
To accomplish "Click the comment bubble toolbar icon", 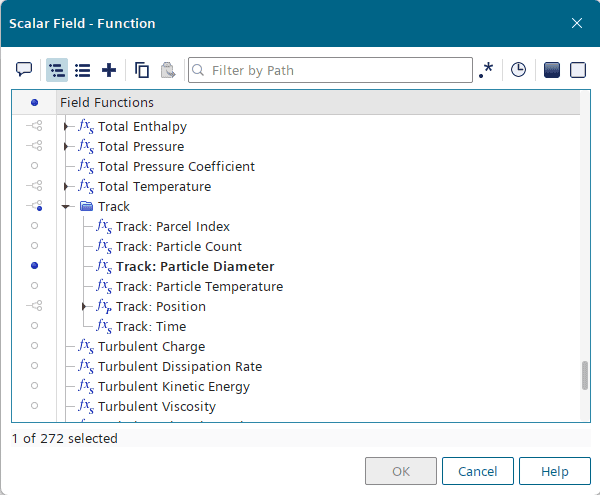I will 24,70.
